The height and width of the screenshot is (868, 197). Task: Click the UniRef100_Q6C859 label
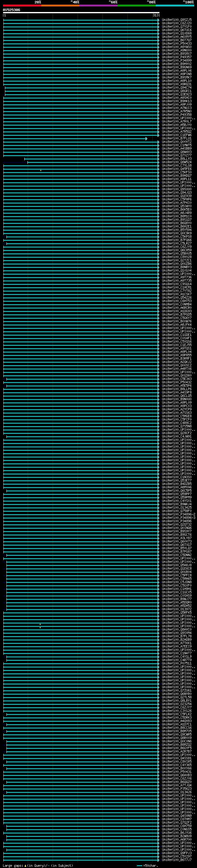[x=177, y=250]
